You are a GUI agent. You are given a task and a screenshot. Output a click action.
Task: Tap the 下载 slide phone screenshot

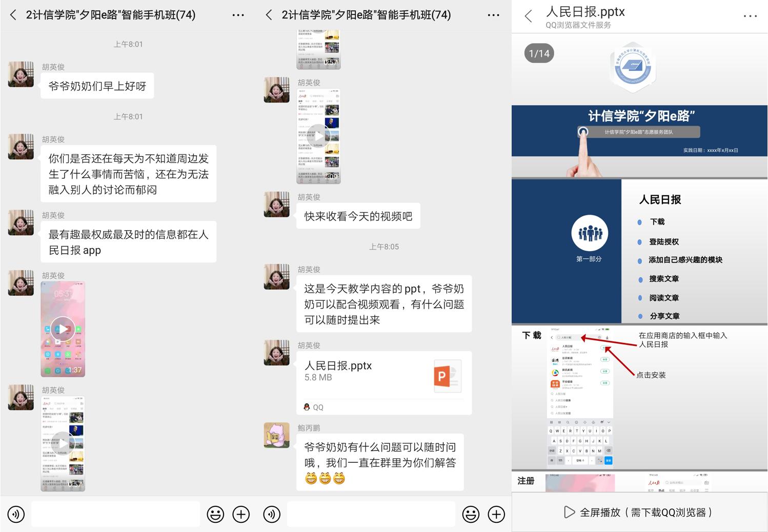580,397
